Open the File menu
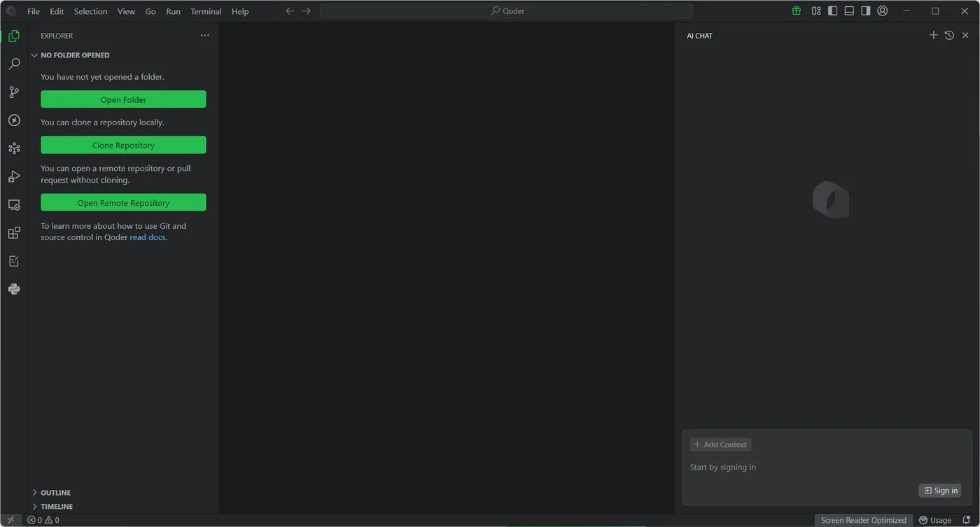The image size is (980, 527). point(34,11)
